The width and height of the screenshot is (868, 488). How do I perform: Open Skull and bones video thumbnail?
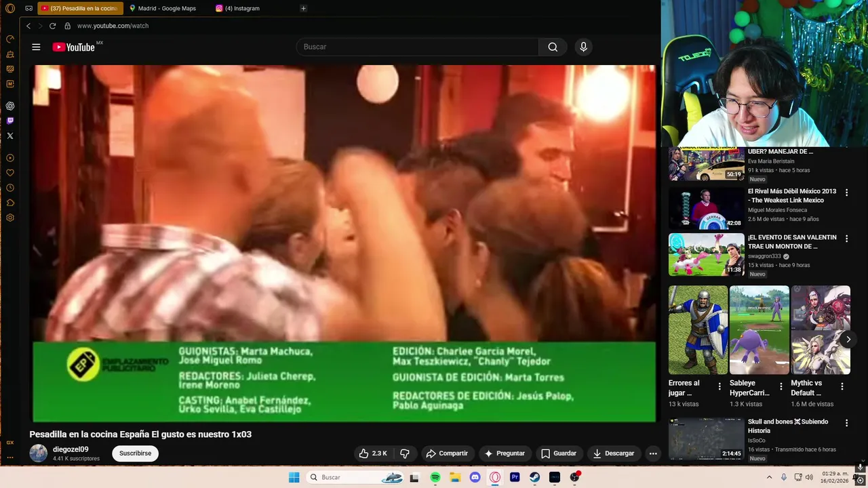pyautogui.click(x=706, y=439)
